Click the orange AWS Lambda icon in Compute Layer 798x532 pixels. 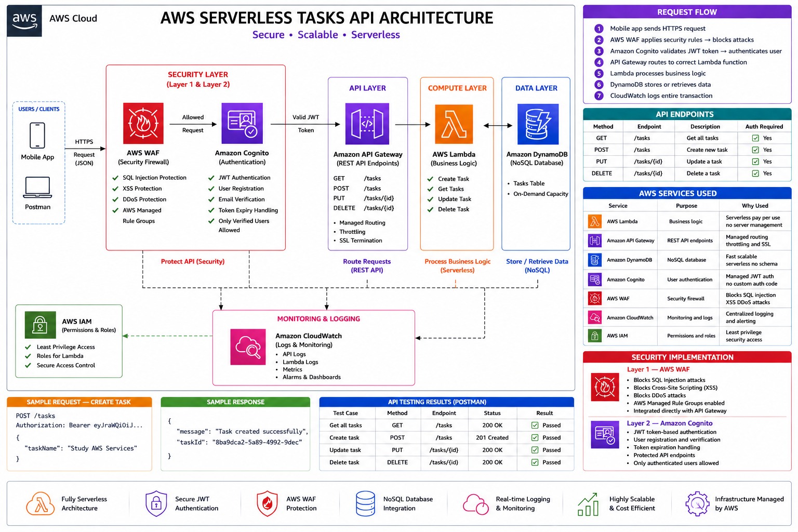pyautogui.click(x=454, y=124)
